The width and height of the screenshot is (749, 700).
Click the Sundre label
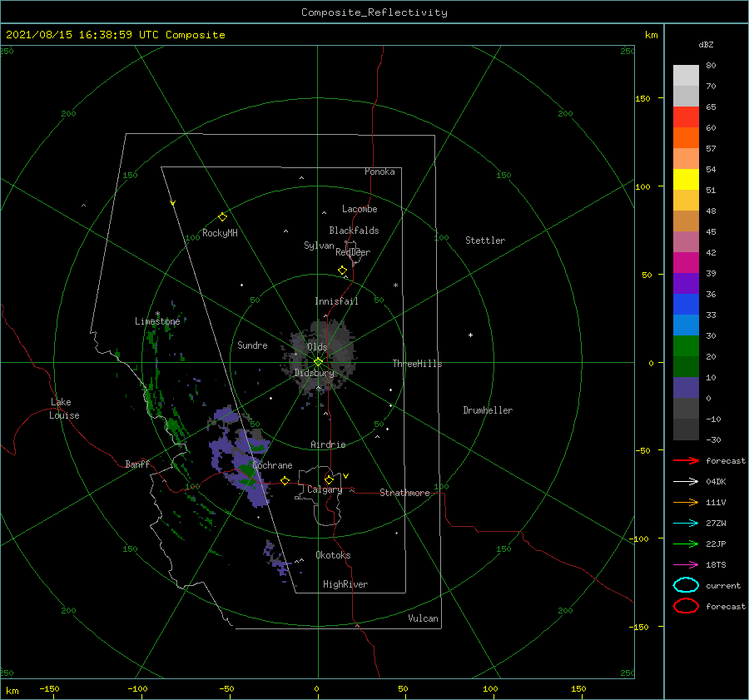tap(252, 345)
